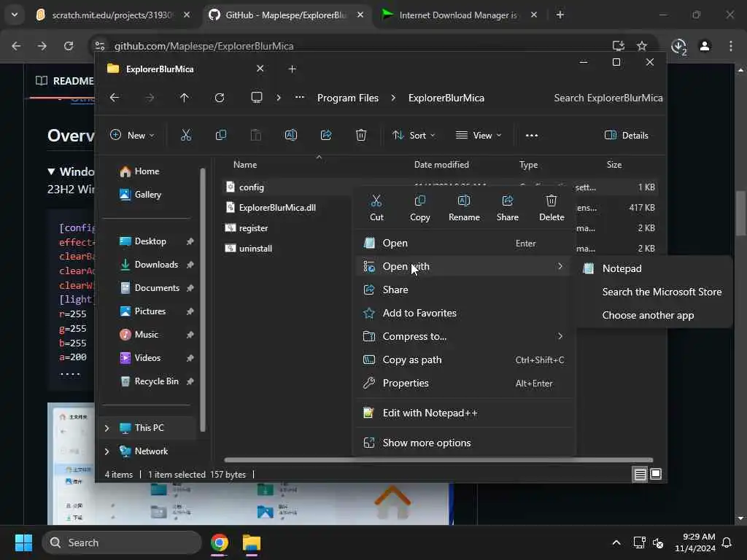Choose Copy as path
The width and height of the screenshot is (747, 560).
pyautogui.click(x=464, y=359)
